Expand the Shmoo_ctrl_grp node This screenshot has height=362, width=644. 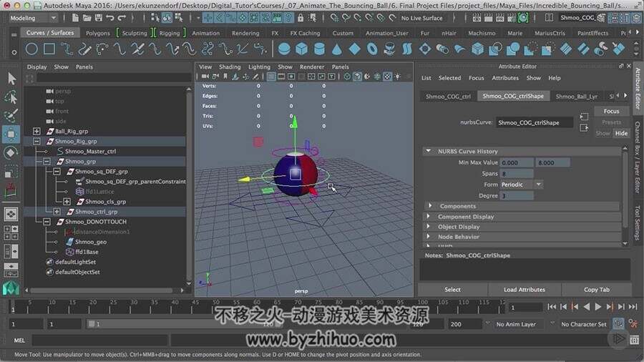coord(57,212)
